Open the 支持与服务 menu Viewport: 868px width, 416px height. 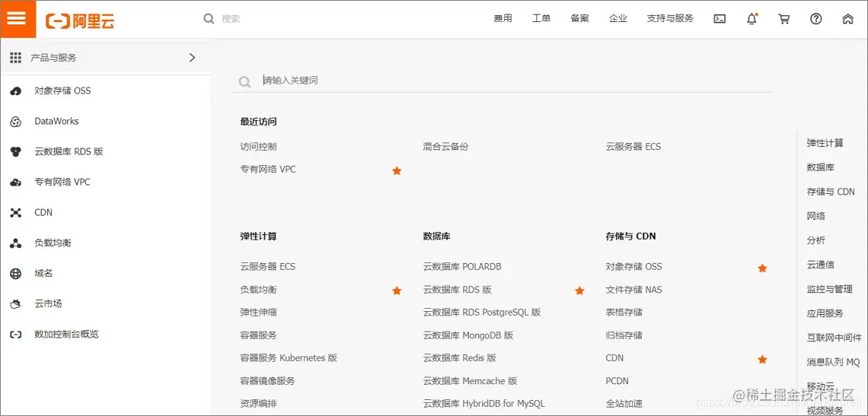[x=670, y=19]
